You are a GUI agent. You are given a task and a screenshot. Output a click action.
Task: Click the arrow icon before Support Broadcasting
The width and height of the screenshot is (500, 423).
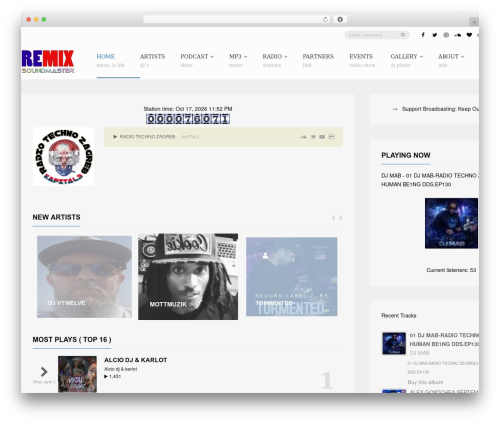(395, 109)
